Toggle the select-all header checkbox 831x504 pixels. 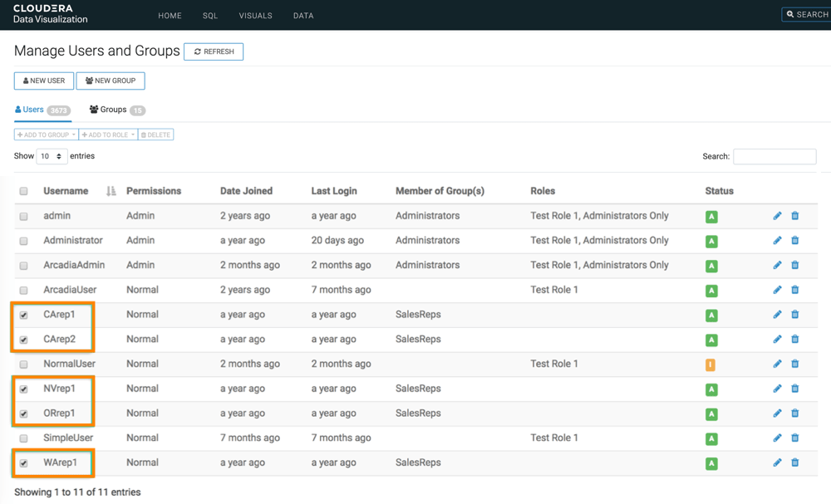click(23, 191)
